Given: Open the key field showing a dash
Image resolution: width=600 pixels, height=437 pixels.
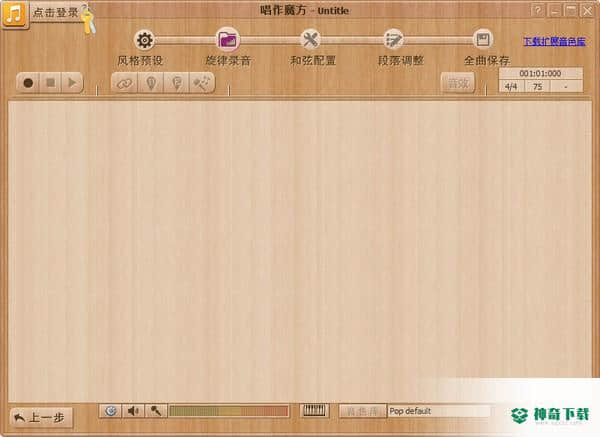Looking at the screenshot, I should 566,86.
